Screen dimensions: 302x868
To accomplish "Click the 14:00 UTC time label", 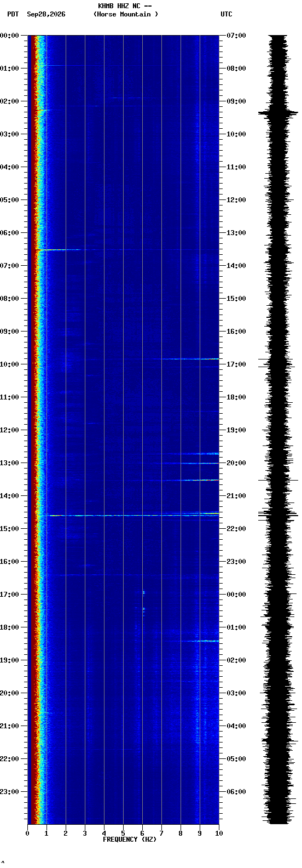I will [x=236, y=266].
